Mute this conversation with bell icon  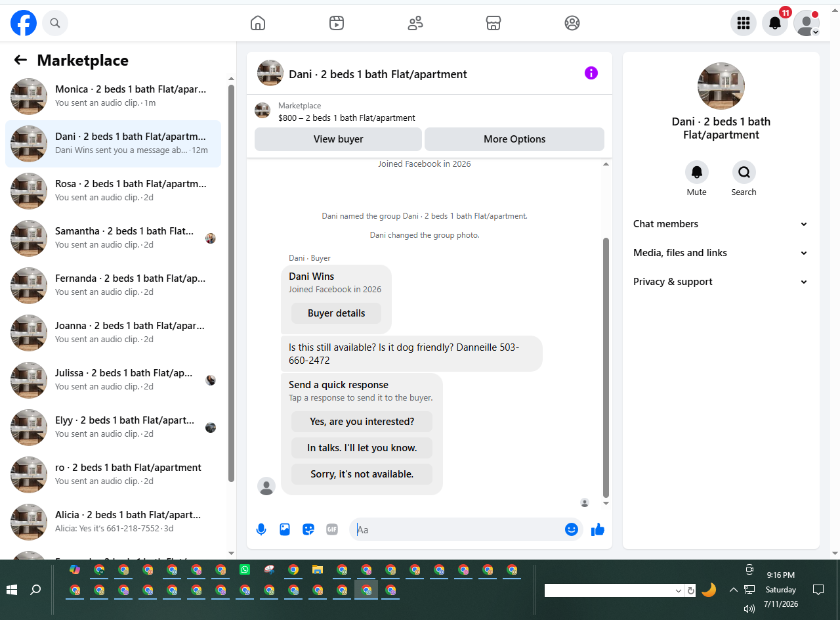pyautogui.click(x=697, y=172)
